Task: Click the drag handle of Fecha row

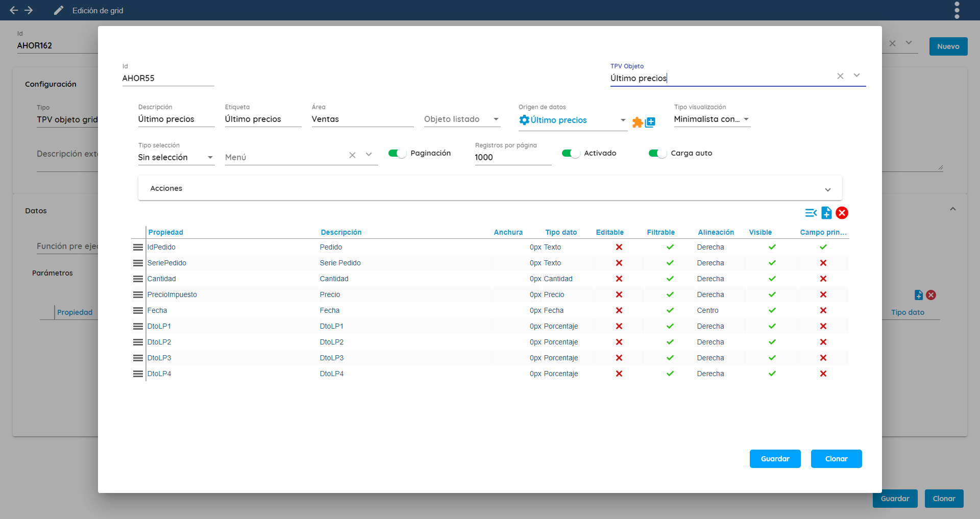Action: coord(138,310)
